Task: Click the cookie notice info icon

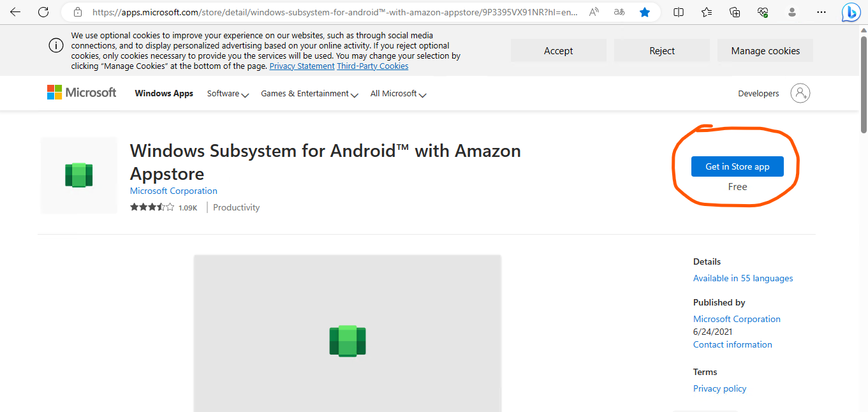Action: 56,45
